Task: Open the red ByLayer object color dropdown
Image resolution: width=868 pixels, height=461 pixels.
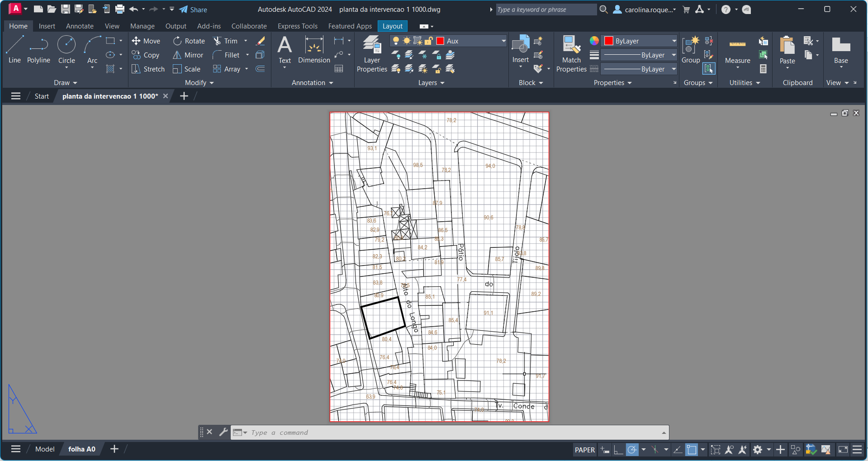Action: point(674,41)
